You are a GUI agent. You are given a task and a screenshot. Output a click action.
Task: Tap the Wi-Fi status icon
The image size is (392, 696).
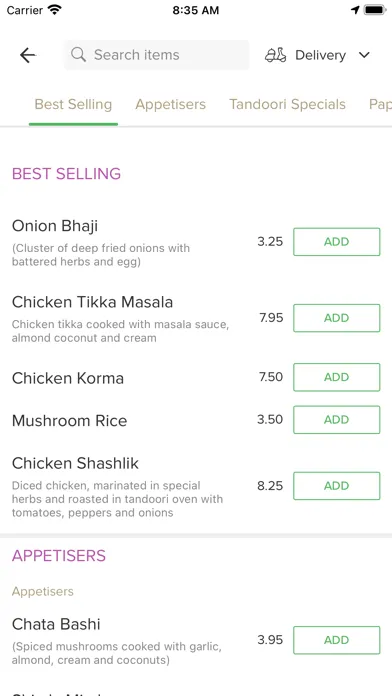(55, 10)
